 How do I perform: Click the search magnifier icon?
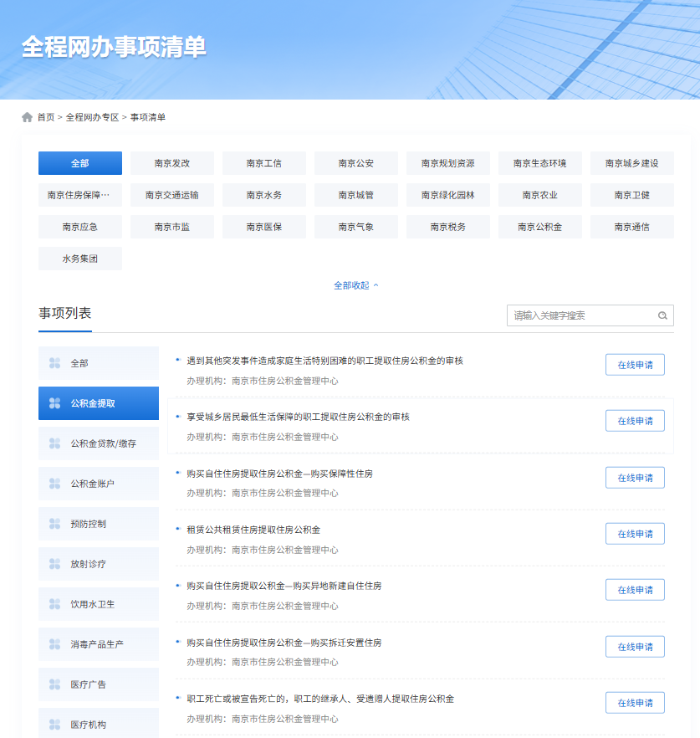(662, 315)
